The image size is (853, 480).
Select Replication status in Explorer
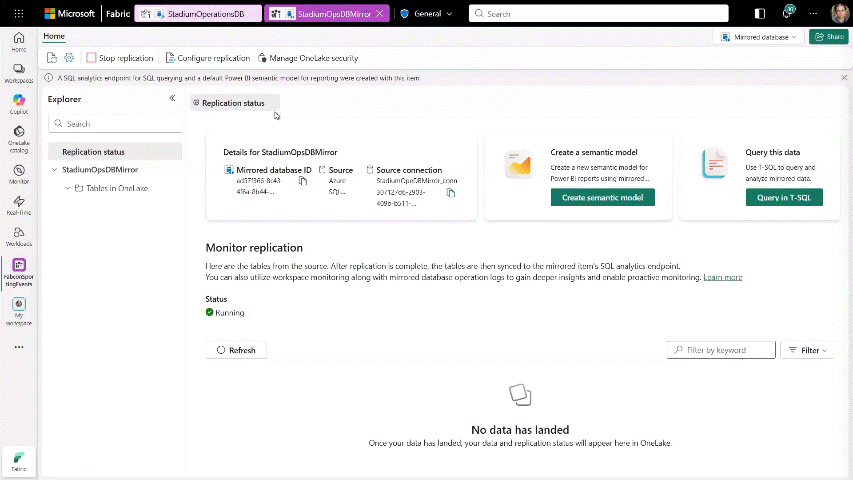point(115,152)
